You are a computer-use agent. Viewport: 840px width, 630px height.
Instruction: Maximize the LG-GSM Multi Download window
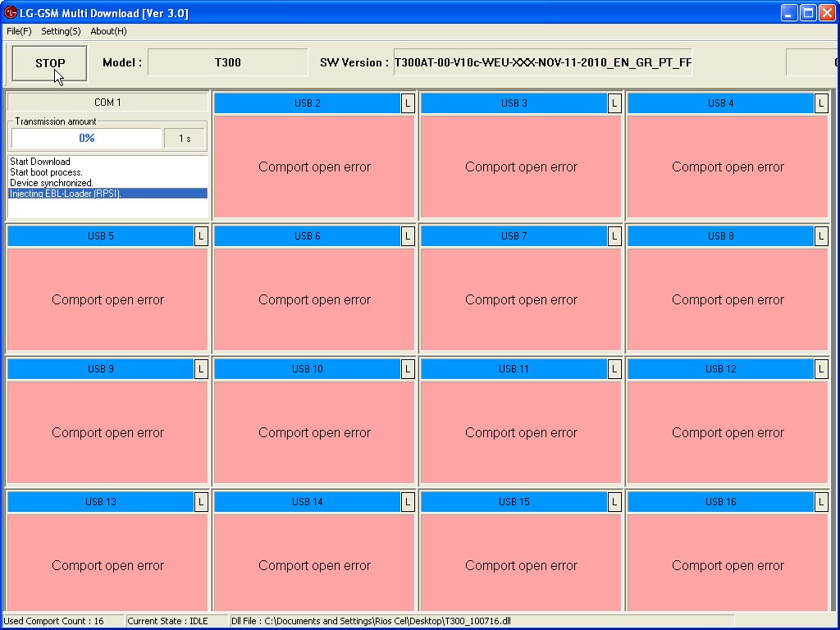coord(808,13)
